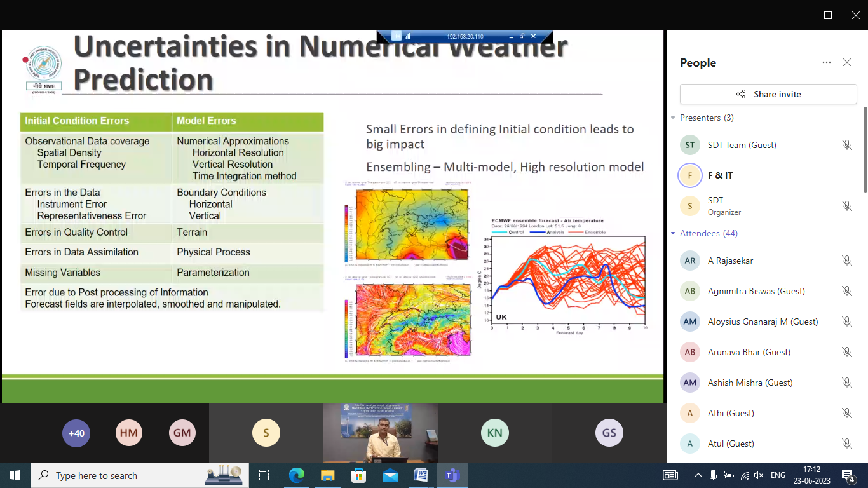The height and width of the screenshot is (488, 868).
Task: Toggle mic icon for SDT Team (Guest)
Action: coord(846,145)
